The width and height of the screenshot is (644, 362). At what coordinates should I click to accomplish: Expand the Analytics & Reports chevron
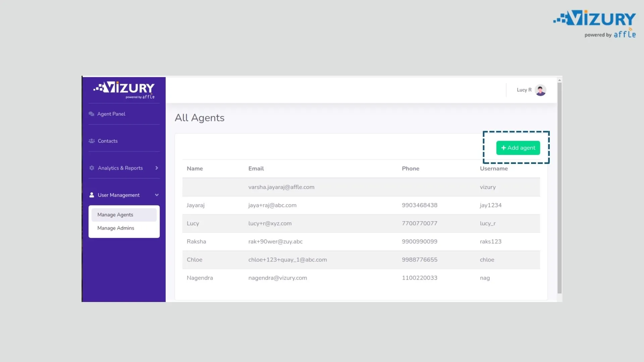click(157, 168)
